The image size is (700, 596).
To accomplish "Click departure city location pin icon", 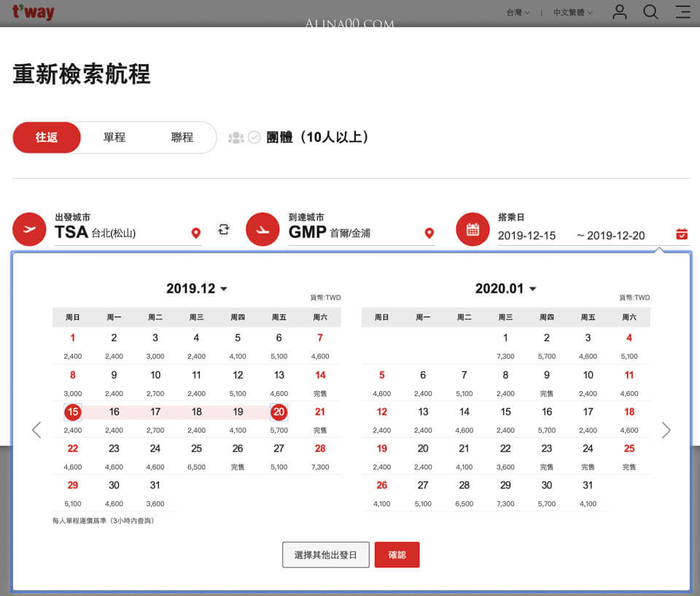I will tap(195, 233).
